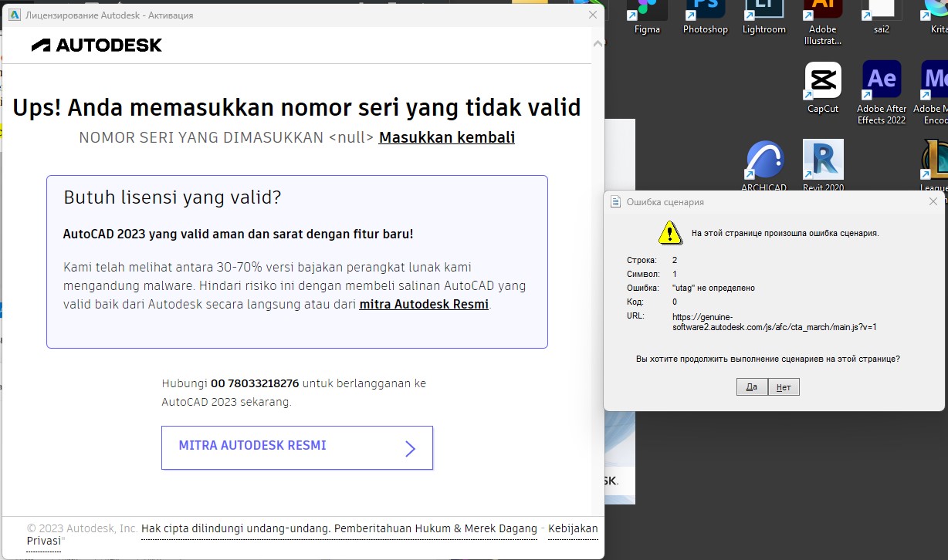Click the Autodesk logo in header
This screenshot has height=560, width=948.
pyautogui.click(x=96, y=45)
